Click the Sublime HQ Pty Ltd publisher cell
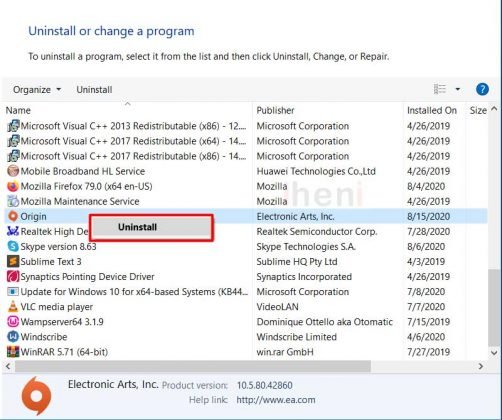The height and width of the screenshot is (420, 502). pos(297,262)
